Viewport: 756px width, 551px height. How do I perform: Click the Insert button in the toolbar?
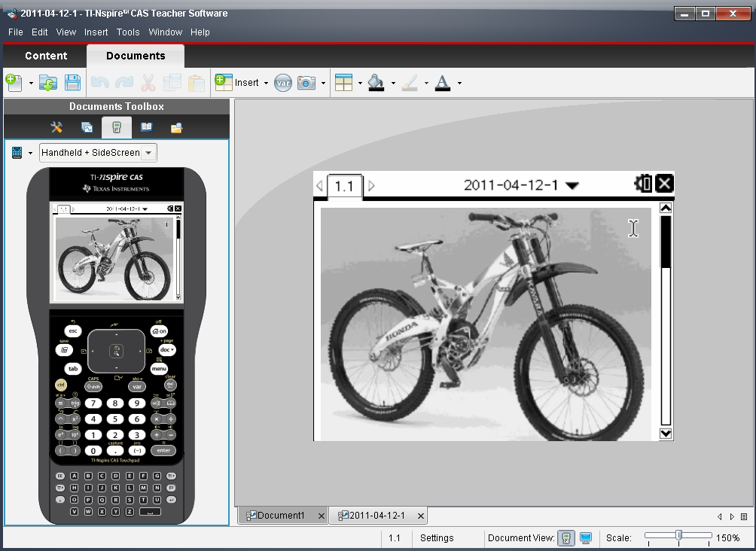(x=236, y=83)
